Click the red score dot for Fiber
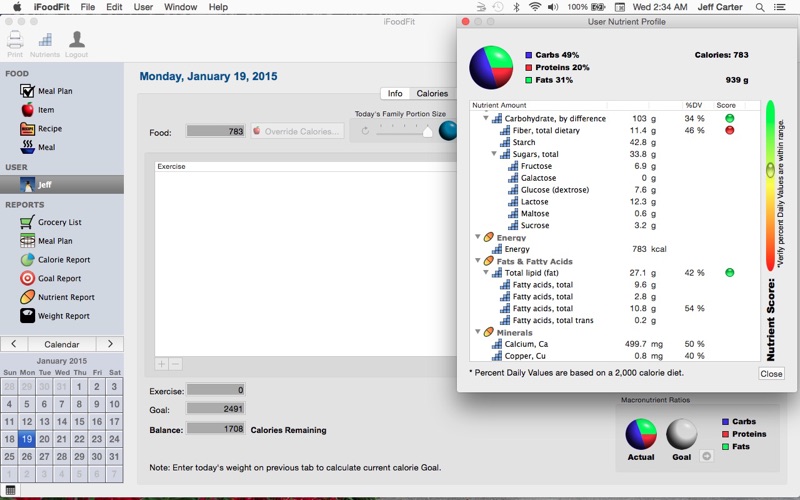The height and width of the screenshot is (500, 800). [730, 130]
